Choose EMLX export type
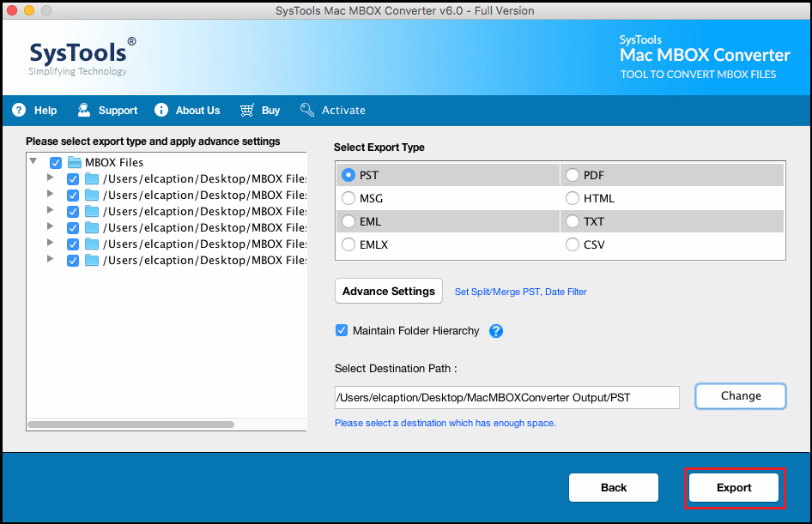812x524 pixels. click(x=348, y=244)
